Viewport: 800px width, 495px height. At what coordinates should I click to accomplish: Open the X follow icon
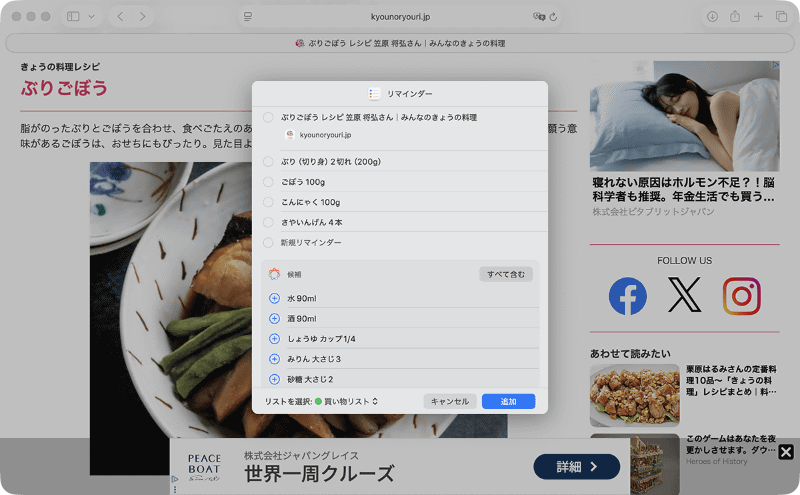pyautogui.click(x=684, y=295)
